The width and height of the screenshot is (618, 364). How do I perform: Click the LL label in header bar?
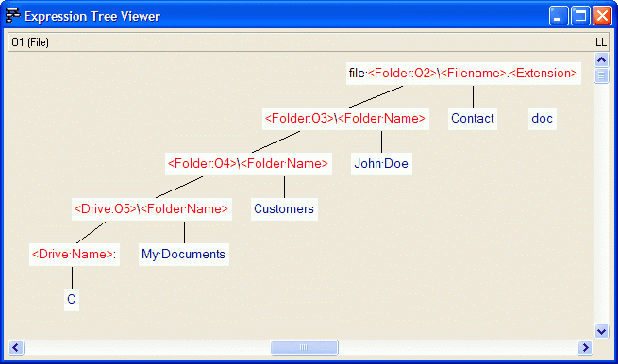click(x=601, y=42)
